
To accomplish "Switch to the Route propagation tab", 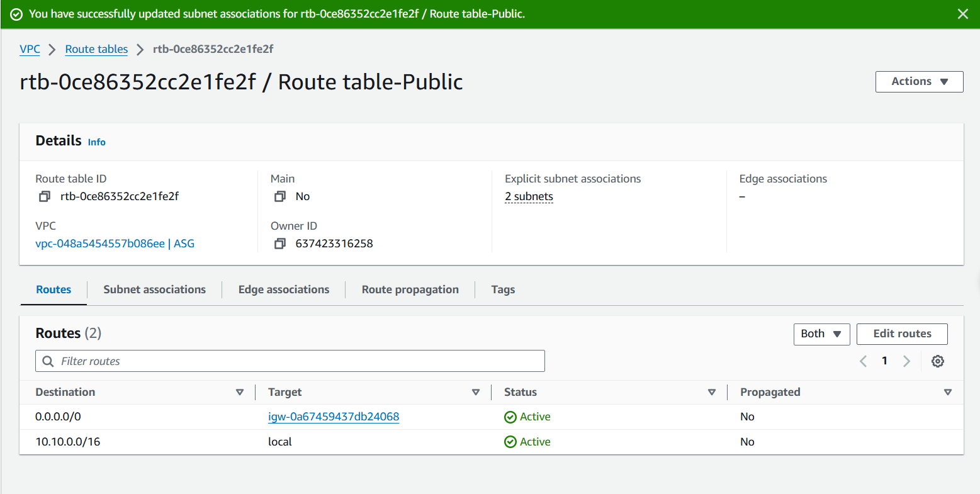I will pyautogui.click(x=410, y=289).
